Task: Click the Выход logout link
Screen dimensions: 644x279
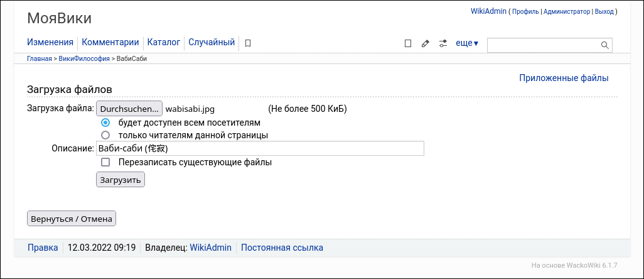Action: [x=604, y=11]
